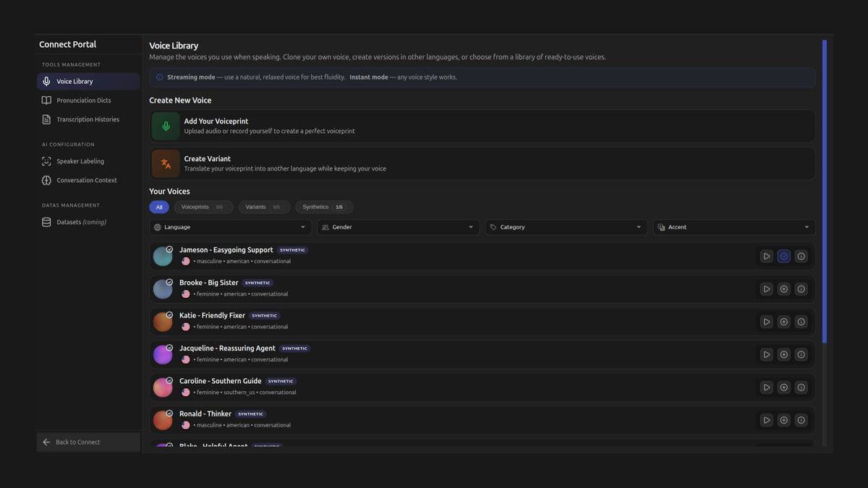Add Jacqueline - Reassuring Agent with plus icon

(784, 354)
